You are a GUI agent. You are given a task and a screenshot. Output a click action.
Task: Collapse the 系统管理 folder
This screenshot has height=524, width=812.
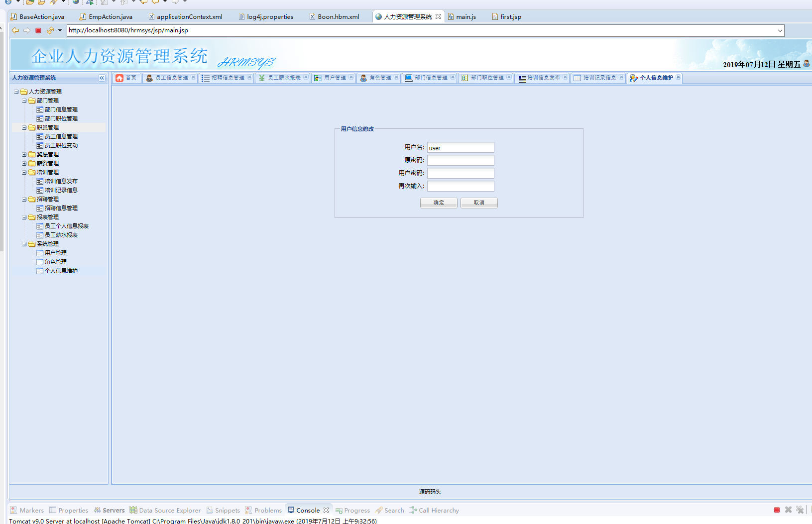click(x=24, y=244)
